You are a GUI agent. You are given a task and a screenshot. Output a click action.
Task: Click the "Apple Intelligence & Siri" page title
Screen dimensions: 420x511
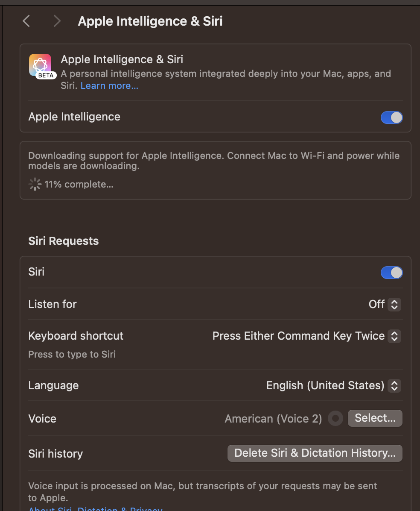click(150, 21)
